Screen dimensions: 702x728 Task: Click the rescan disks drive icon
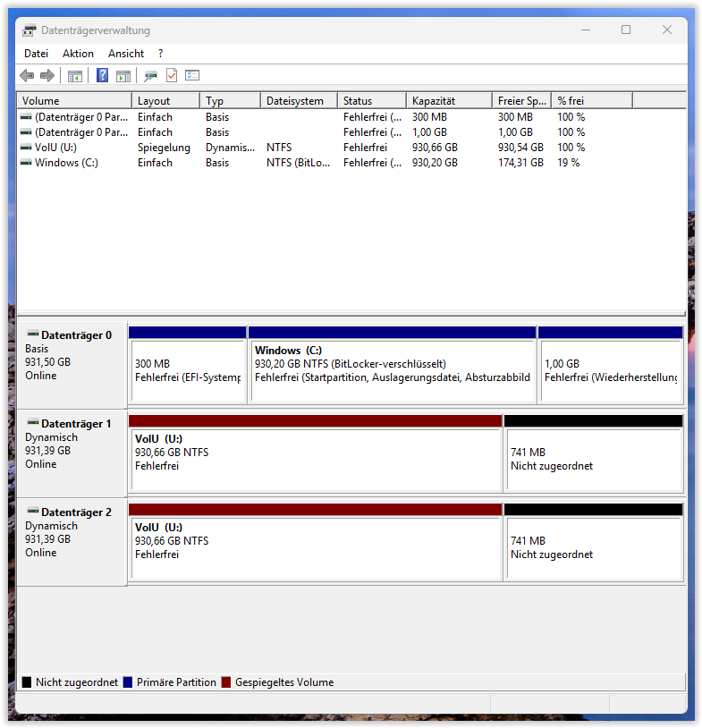[150, 76]
